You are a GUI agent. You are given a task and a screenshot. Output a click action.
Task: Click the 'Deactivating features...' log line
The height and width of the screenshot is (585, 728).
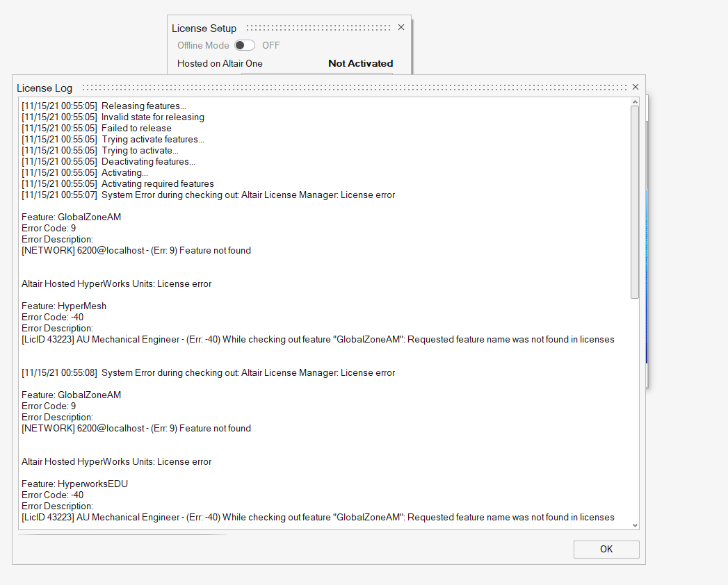pos(108,161)
